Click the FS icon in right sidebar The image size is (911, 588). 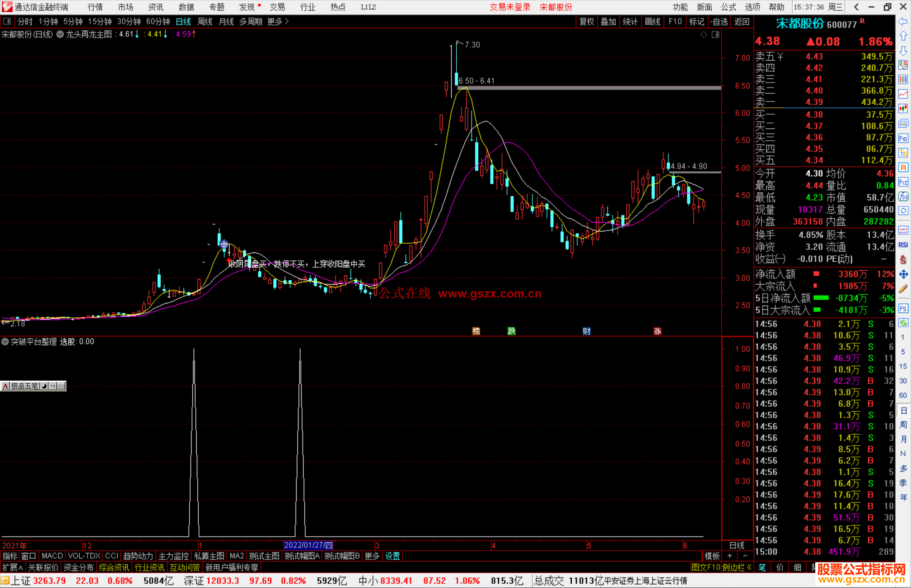click(x=903, y=309)
